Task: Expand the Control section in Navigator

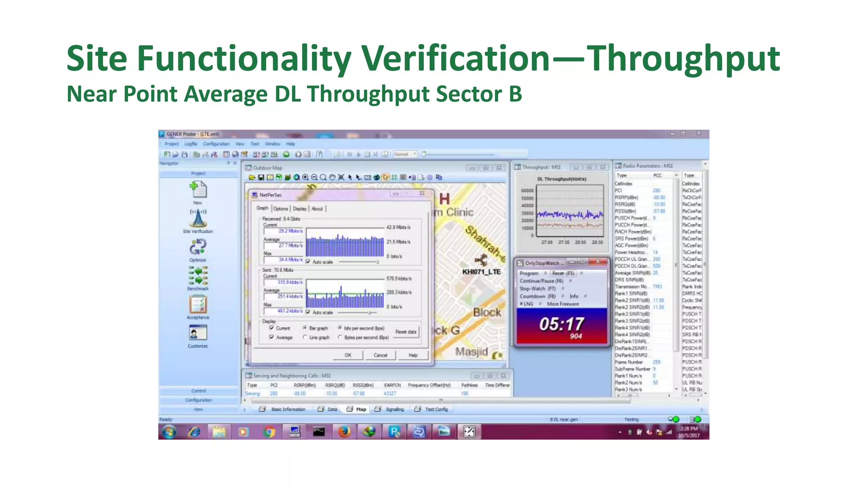Action: pos(198,391)
